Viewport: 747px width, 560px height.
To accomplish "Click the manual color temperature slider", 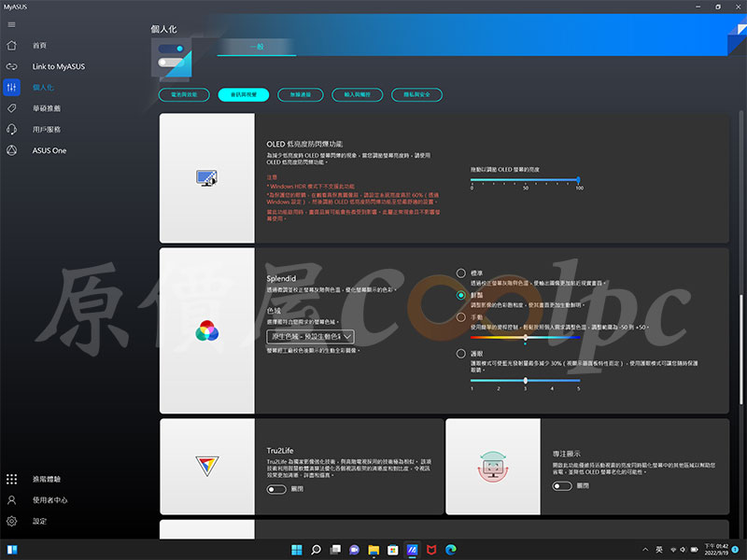I will click(525, 337).
